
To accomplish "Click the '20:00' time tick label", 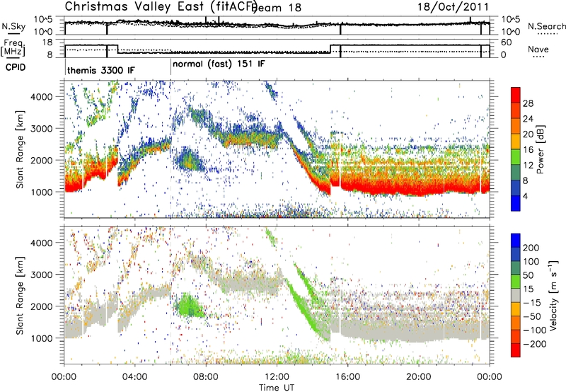I will 418,377.
